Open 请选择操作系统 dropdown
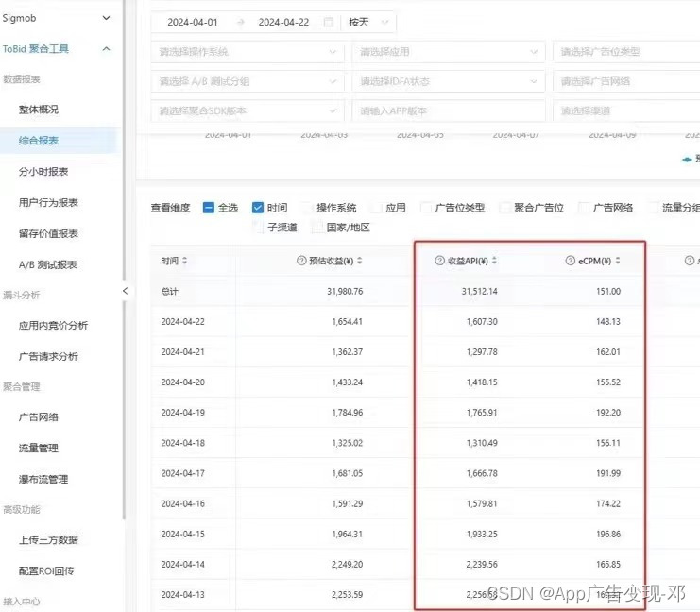Screen dimensions: 700x612 (248, 52)
